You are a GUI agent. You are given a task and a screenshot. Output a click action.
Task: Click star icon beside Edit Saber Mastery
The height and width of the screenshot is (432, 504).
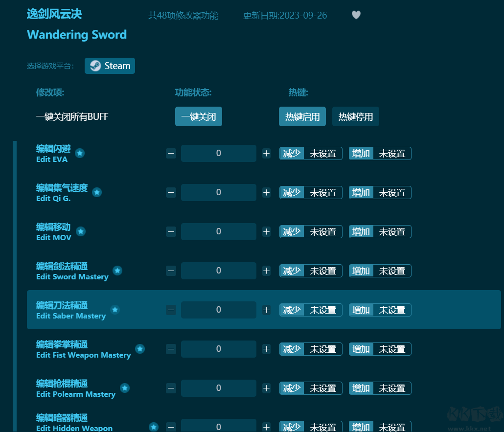(x=115, y=310)
